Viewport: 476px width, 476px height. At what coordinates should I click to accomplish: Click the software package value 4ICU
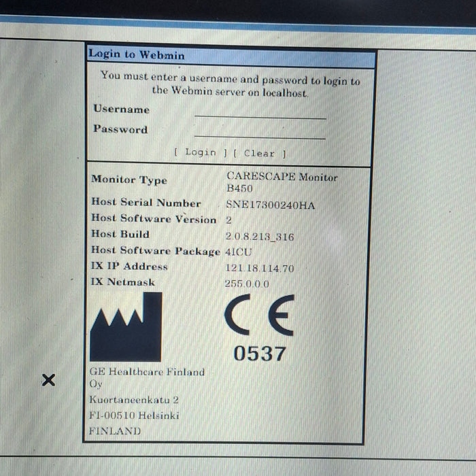point(239,252)
